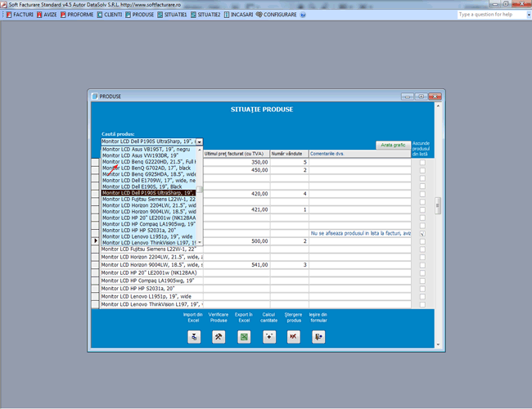Click the dropdown list scroll down arrow
532x409 pixels.
coord(200,242)
